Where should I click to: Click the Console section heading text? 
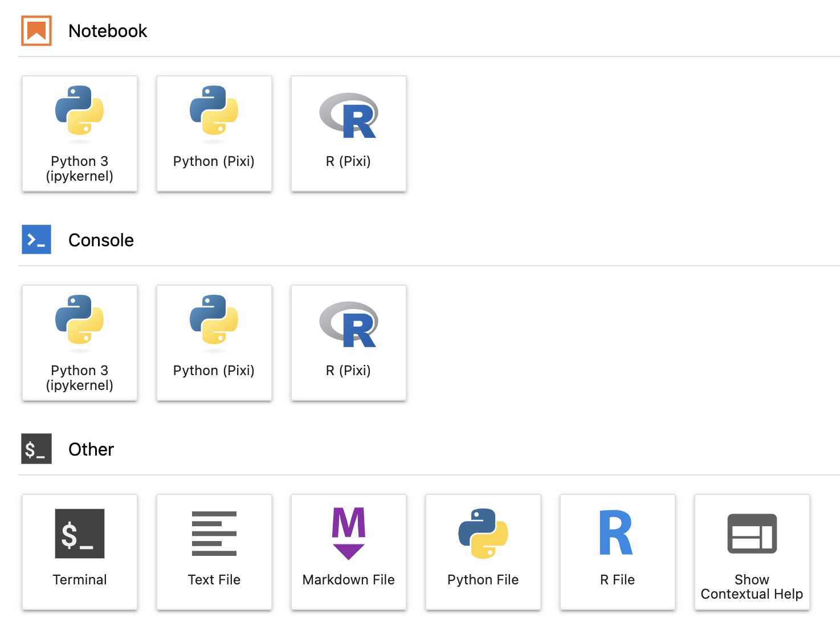click(101, 240)
